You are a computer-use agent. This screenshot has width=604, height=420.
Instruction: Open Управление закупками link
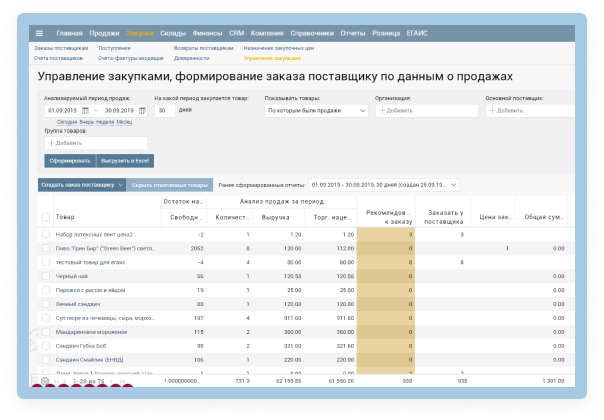272,58
